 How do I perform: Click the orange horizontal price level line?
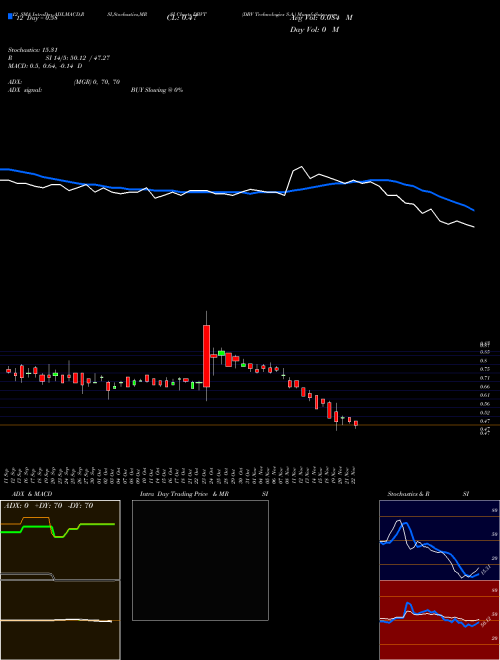point(250,425)
